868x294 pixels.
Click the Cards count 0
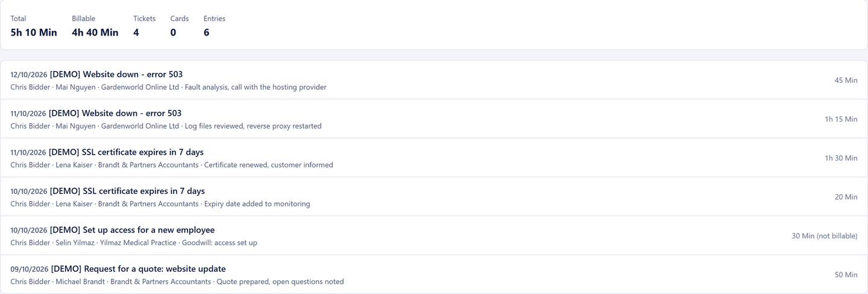click(x=173, y=33)
